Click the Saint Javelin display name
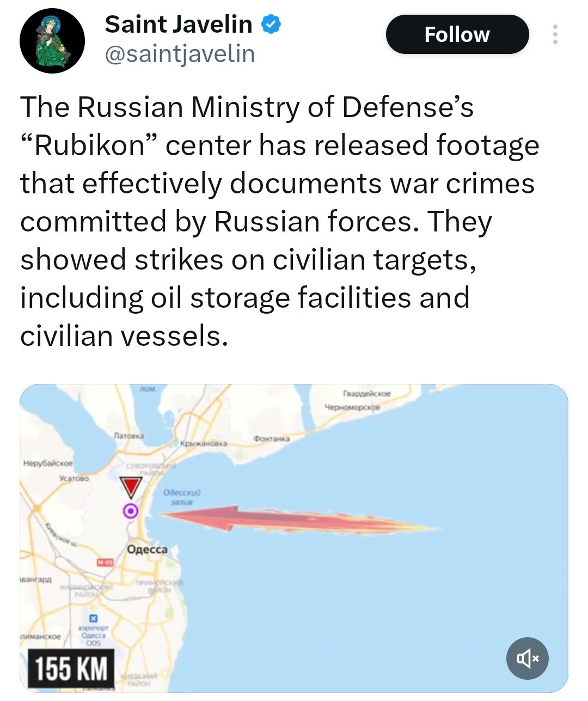The width and height of the screenshot is (588, 701). (178, 25)
